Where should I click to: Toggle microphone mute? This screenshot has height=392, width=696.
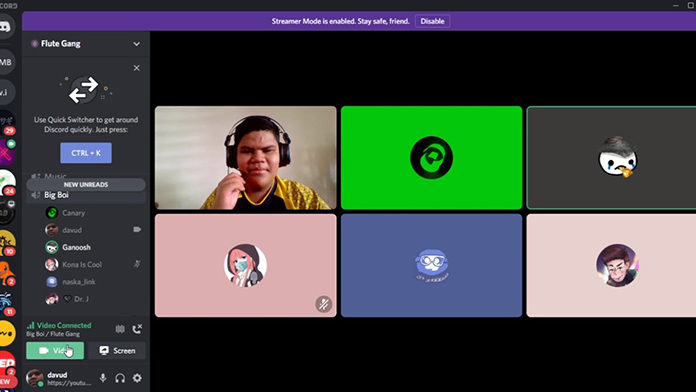coord(103,378)
